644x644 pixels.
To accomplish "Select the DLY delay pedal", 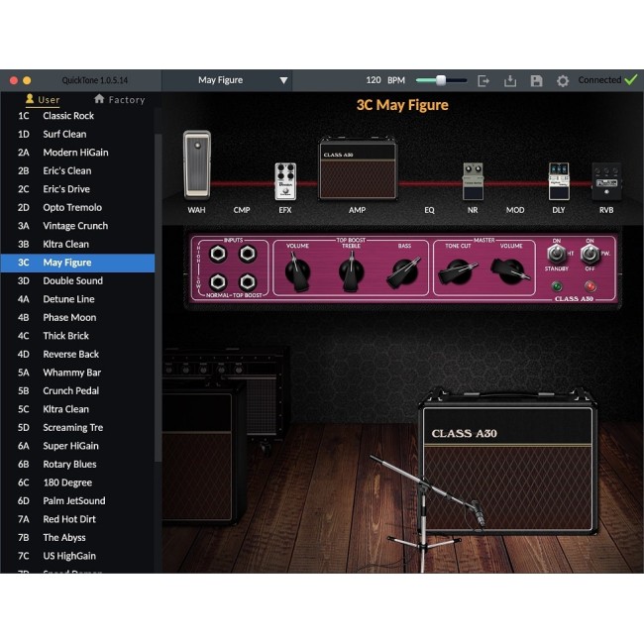I will point(559,181).
